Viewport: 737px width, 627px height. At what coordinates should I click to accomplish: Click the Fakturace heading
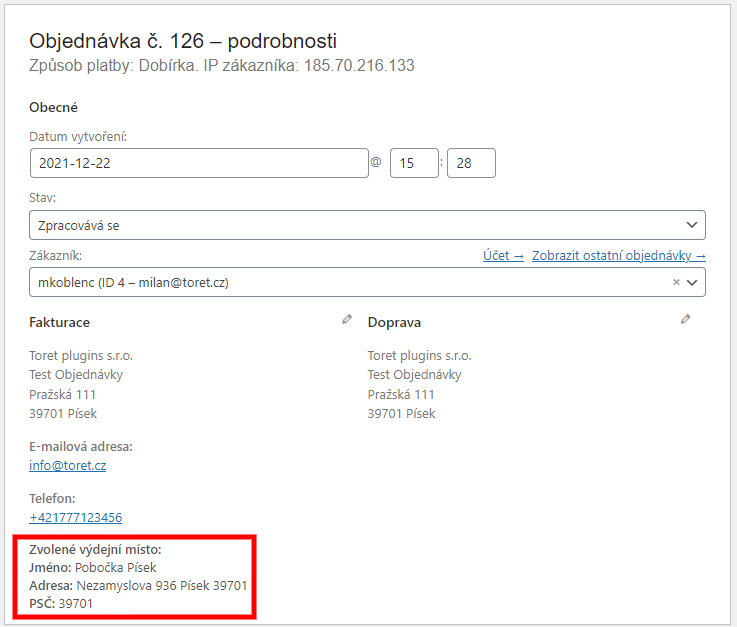pos(59,322)
